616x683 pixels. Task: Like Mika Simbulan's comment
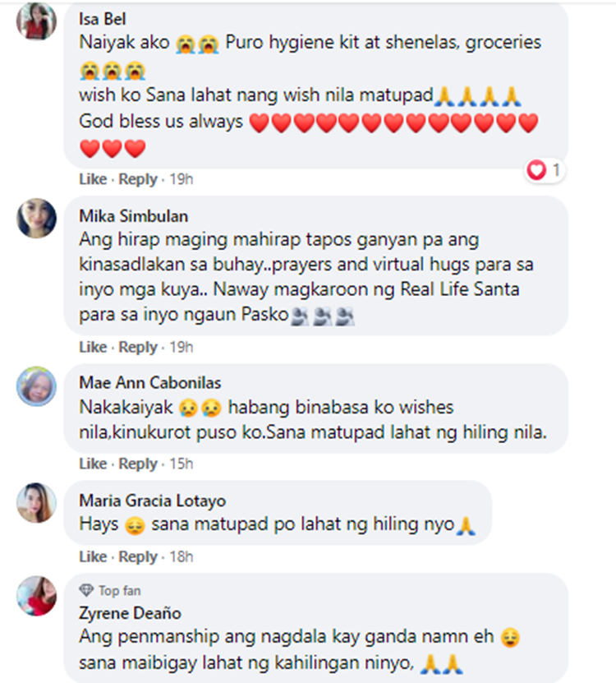93,347
